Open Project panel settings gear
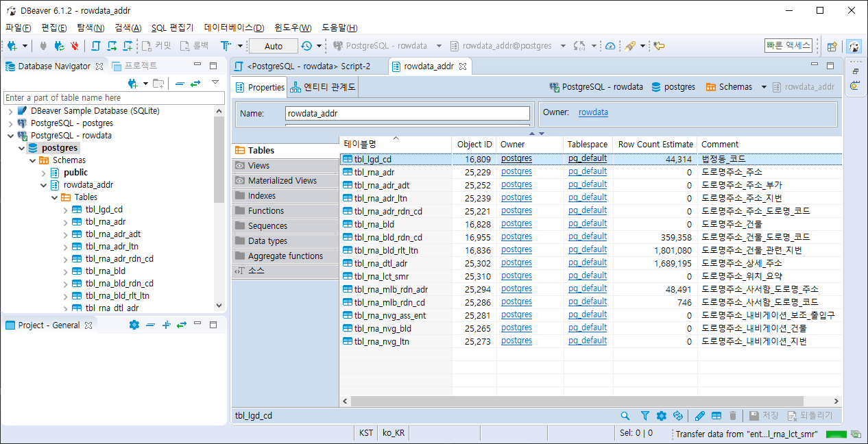Screen dimensions: 868x444 [134, 325]
